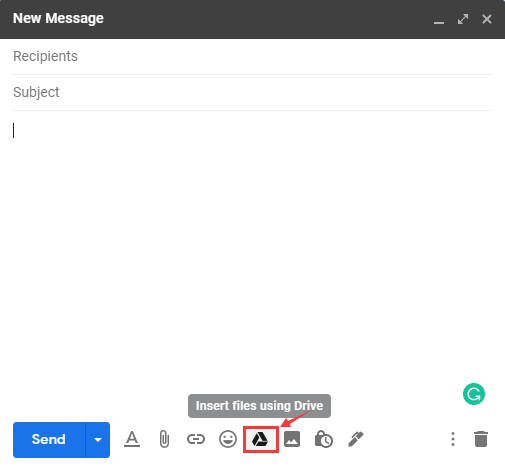Open more options three-dot menu
The height and width of the screenshot is (468, 505).
click(453, 439)
